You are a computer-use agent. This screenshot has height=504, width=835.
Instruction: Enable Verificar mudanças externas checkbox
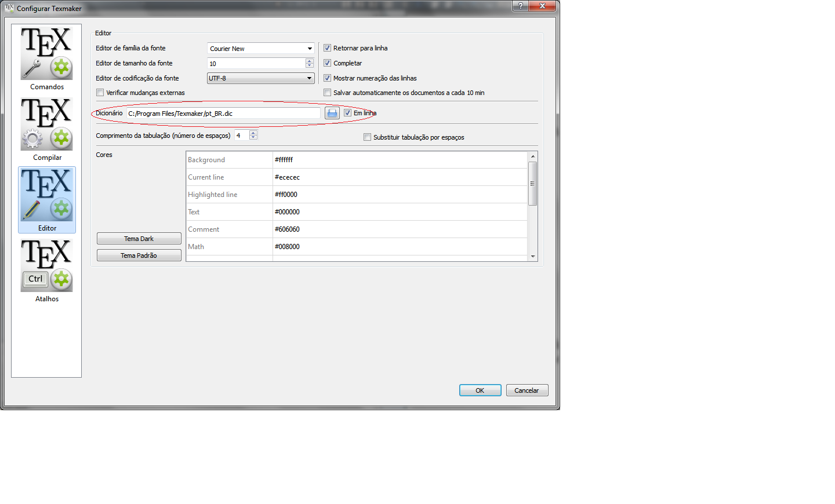tap(100, 93)
